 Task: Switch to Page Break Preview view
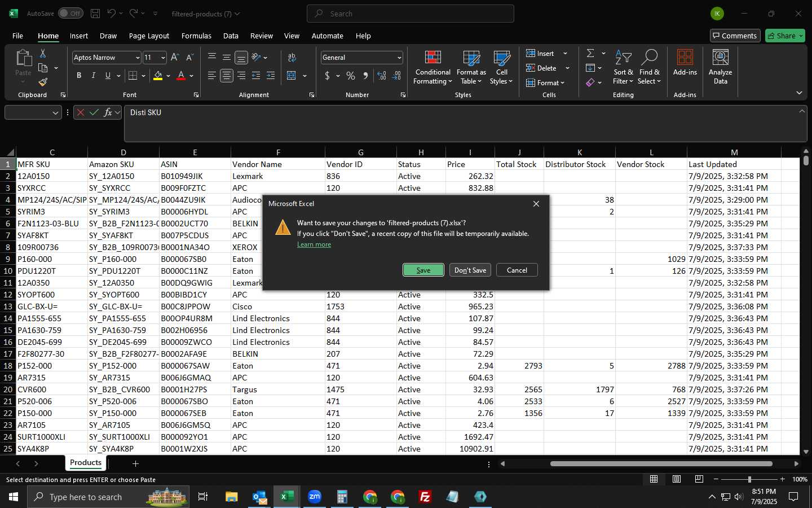699,479
